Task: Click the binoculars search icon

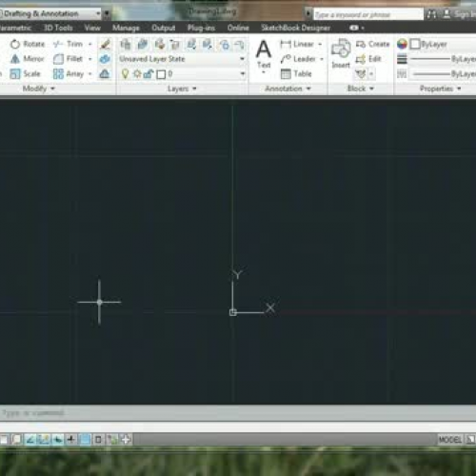Action: (x=431, y=14)
